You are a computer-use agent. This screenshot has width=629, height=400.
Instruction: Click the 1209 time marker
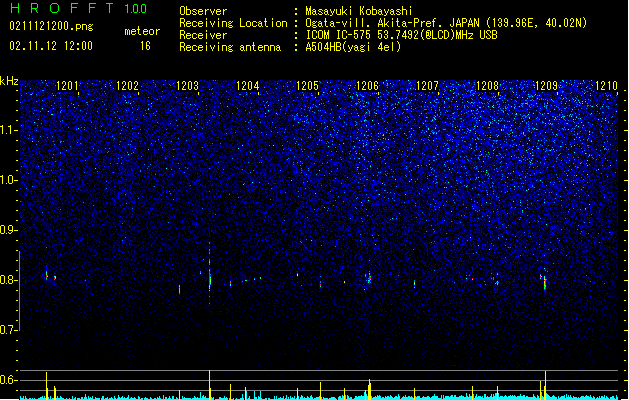point(546,86)
